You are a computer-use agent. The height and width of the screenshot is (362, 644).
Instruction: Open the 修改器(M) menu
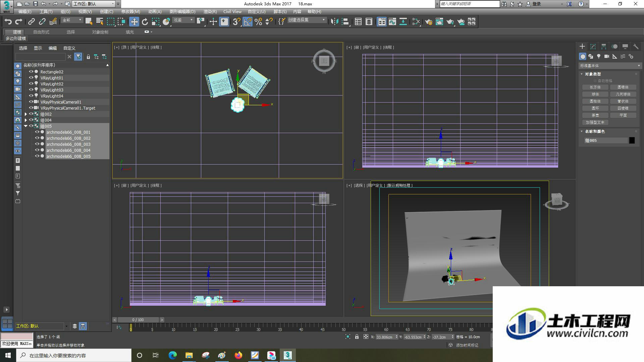point(130,12)
